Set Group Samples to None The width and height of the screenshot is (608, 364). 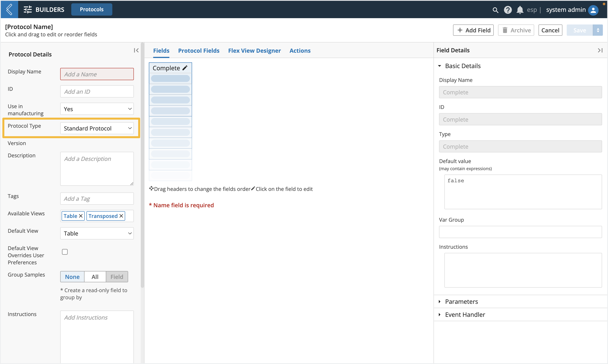(x=72, y=277)
